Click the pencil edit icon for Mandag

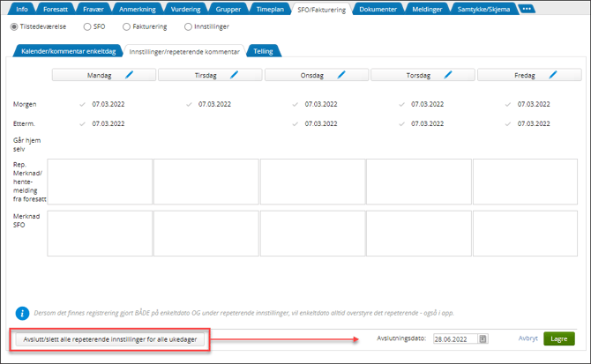click(x=129, y=76)
